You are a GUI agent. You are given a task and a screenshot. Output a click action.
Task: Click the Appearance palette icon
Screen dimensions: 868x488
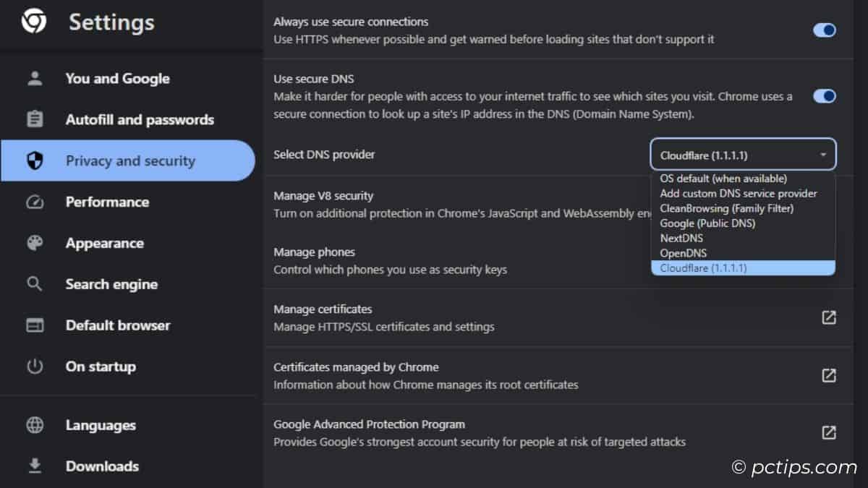[x=35, y=243]
